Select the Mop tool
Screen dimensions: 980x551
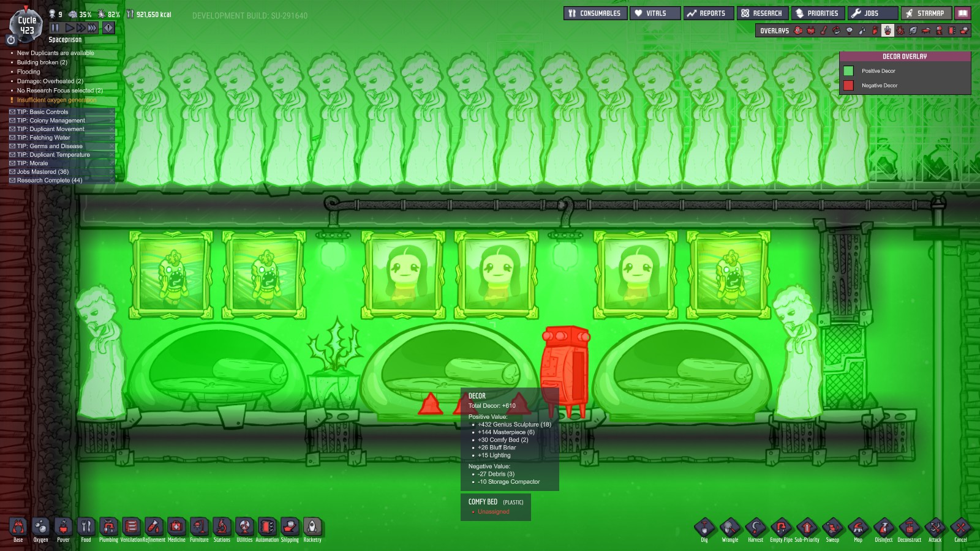click(x=858, y=528)
